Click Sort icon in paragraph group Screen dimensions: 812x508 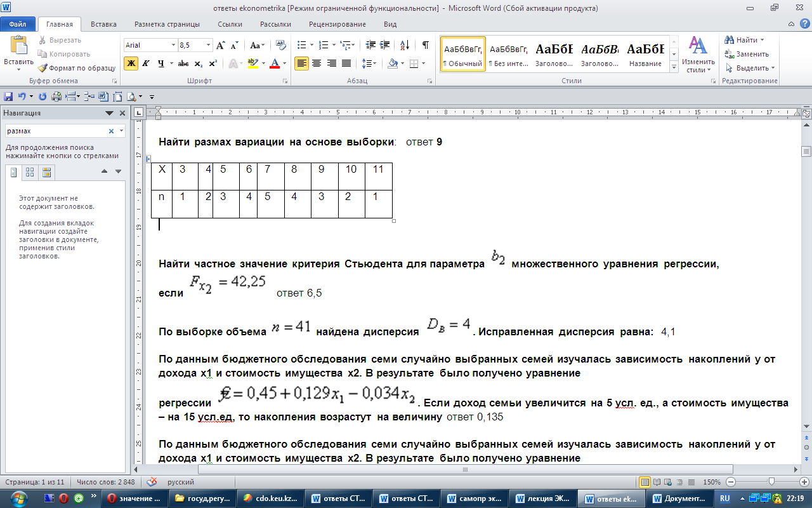tap(405, 45)
